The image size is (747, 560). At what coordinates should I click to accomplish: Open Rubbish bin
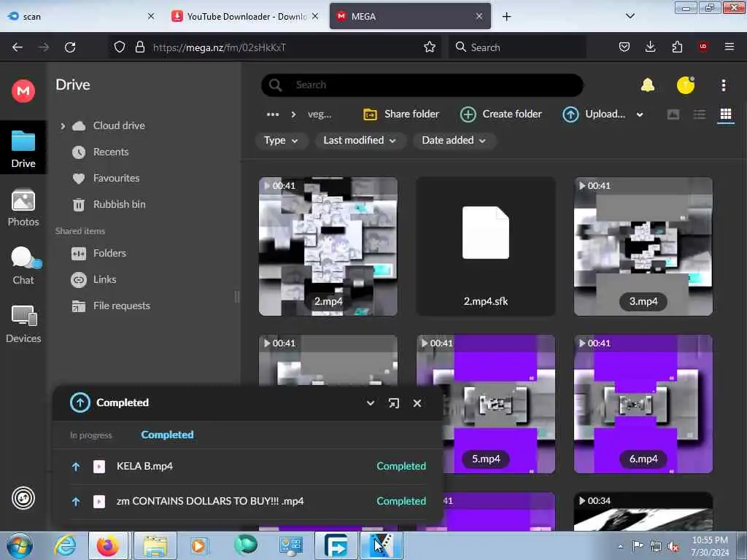tap(119, 204)
